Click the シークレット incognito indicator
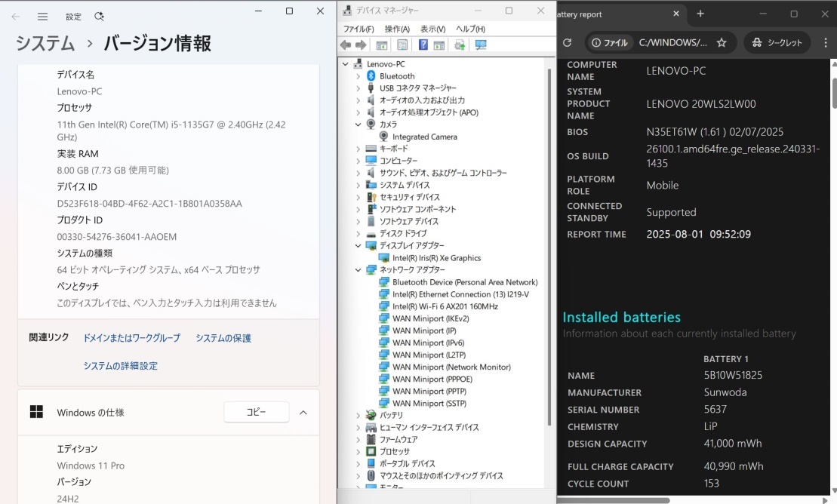 777,43
